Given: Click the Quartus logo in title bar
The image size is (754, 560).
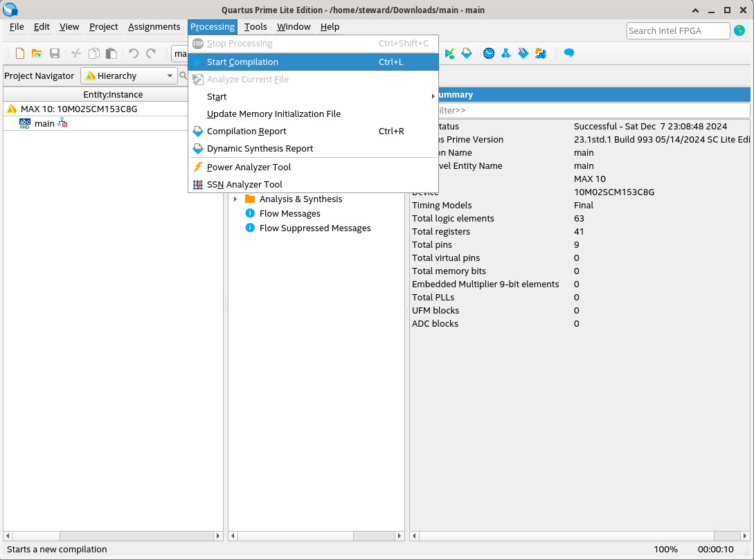Looking at the screenshot, I should [10, 9].
